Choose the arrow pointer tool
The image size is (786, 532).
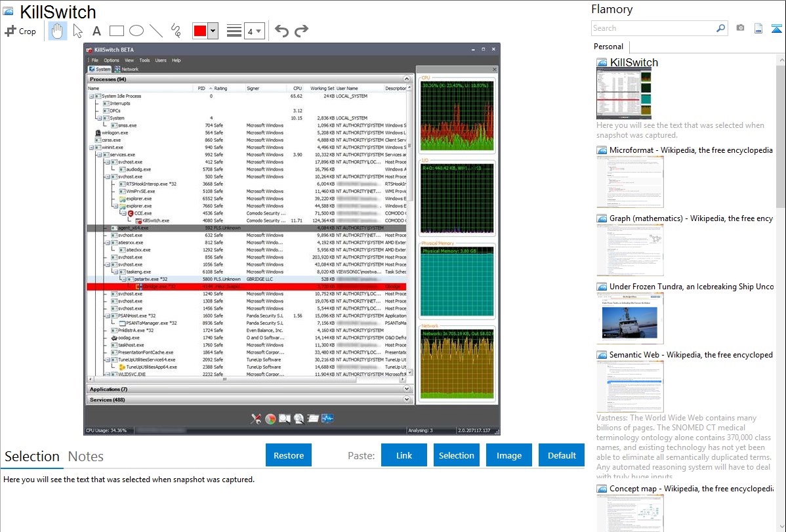click(x=77, y=31)
